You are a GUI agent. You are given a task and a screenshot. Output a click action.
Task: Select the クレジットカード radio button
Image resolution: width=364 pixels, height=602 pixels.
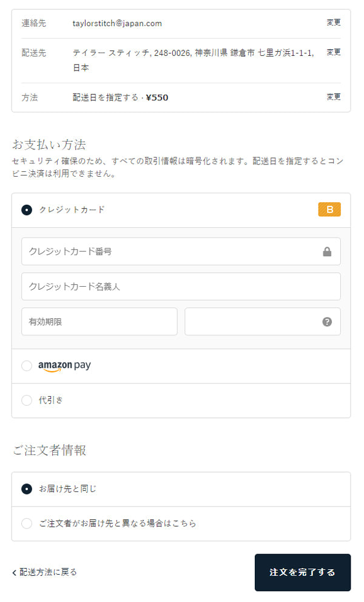(x=27, y=210)
